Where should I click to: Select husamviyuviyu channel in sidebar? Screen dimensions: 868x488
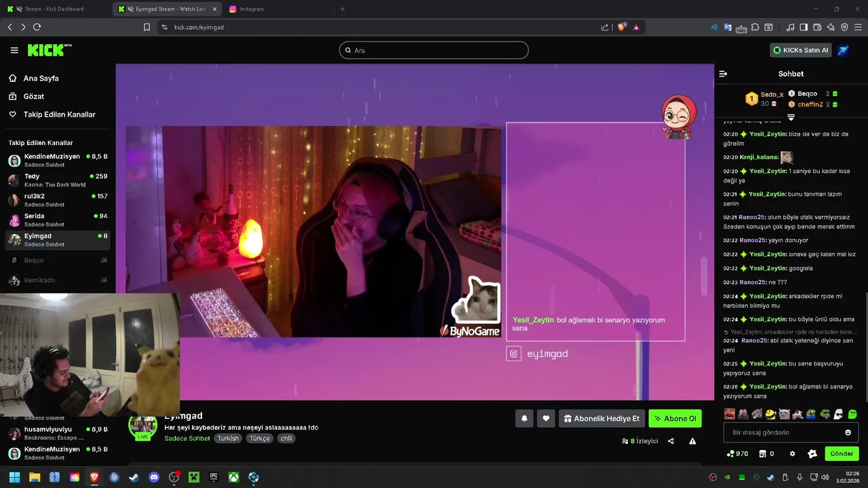[x=58, y=433]
